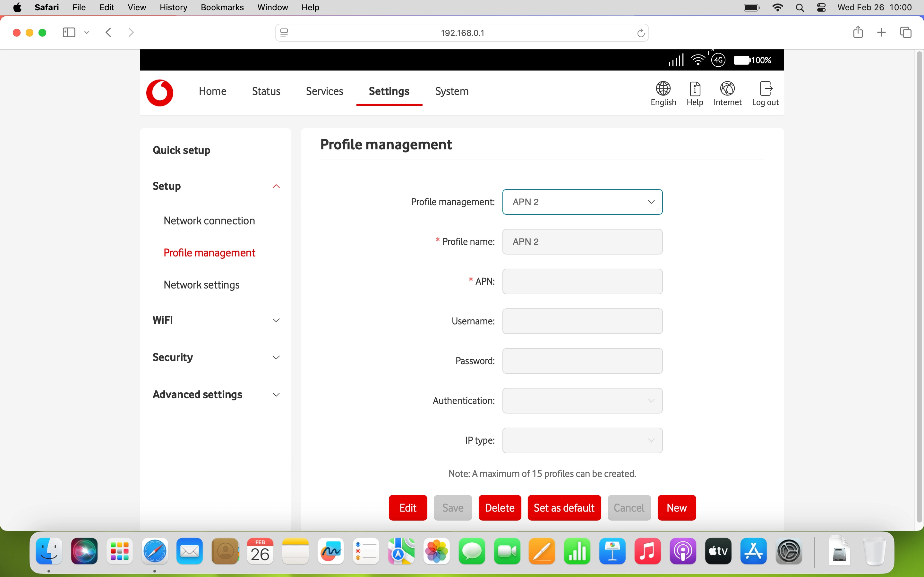This screenshot has height=577, width=924.
Task: Expand Advanced settings
Action: tap(276, 395)
